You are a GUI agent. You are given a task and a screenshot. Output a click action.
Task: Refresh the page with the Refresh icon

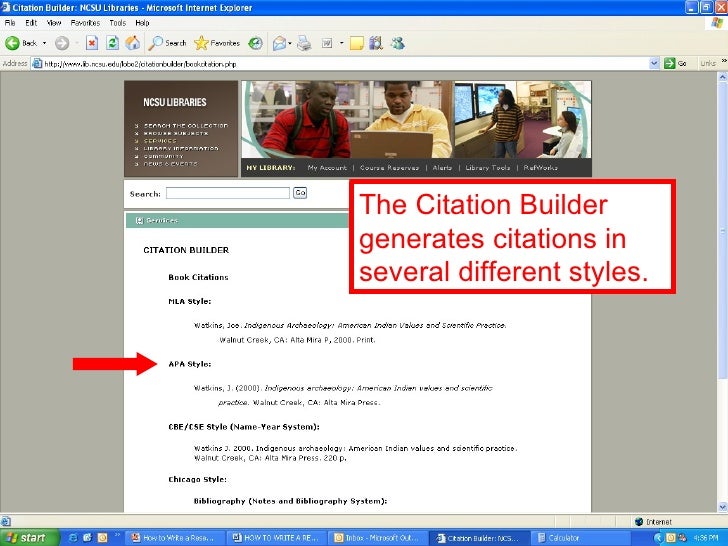click(112, 43)
